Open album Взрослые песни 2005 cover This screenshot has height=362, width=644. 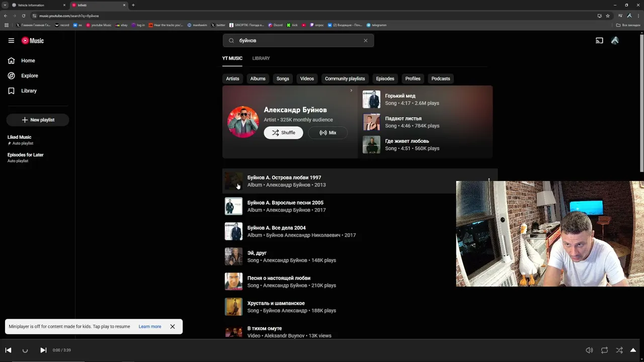coord(233,206)
